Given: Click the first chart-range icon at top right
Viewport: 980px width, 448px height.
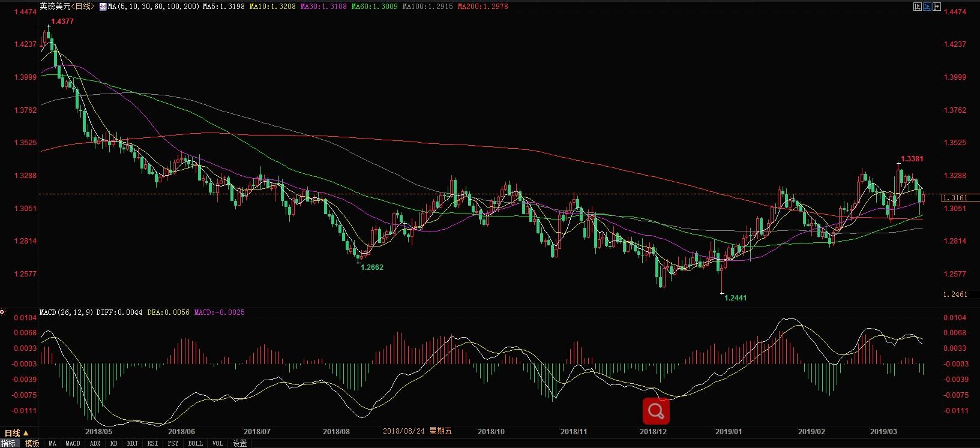Looking at the screenshot, I should click(918, 7).
